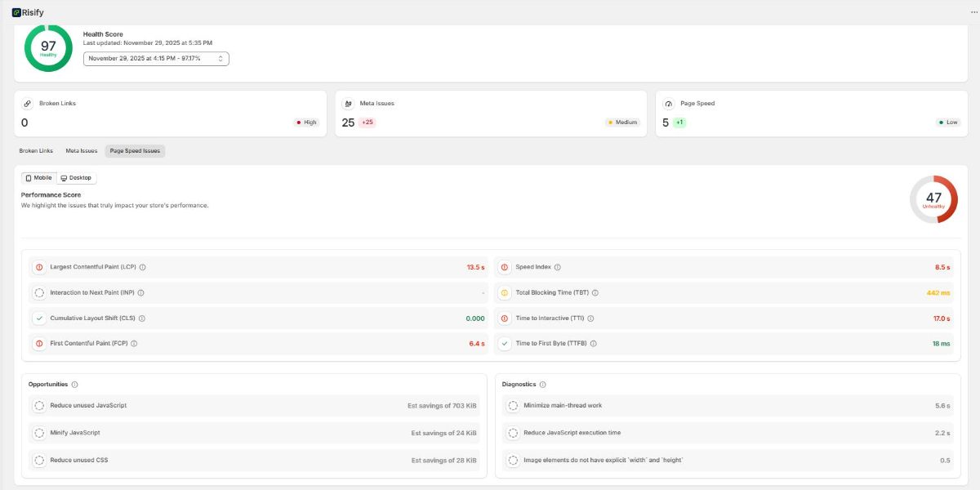Image resolution: width=980 pixels, height=490 pixels.
Task: Click the Broken Links card link icon
Action: click(28, 105)
